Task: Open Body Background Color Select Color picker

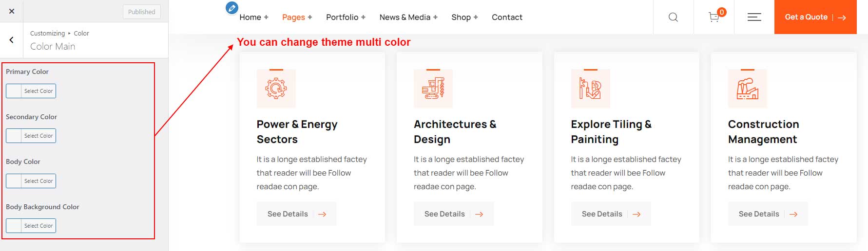Action: pyautogui.click(x=31, y=226)
